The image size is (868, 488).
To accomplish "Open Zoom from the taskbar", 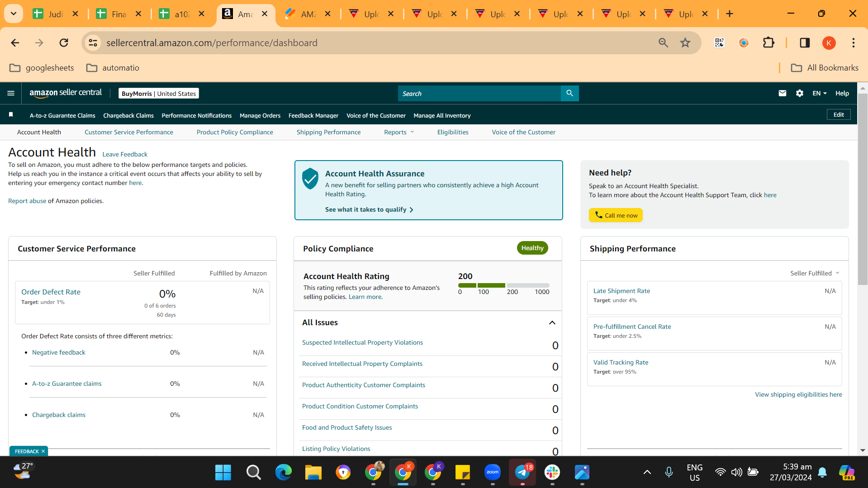I will 493,473.
